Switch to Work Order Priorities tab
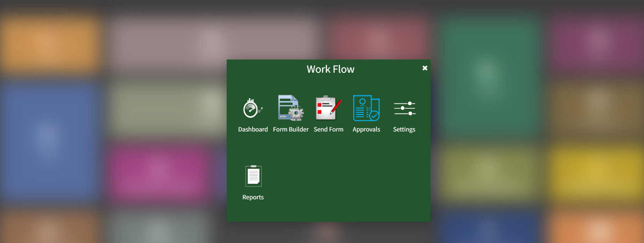This screenshot has width=644, height=243. click(102, 13)
